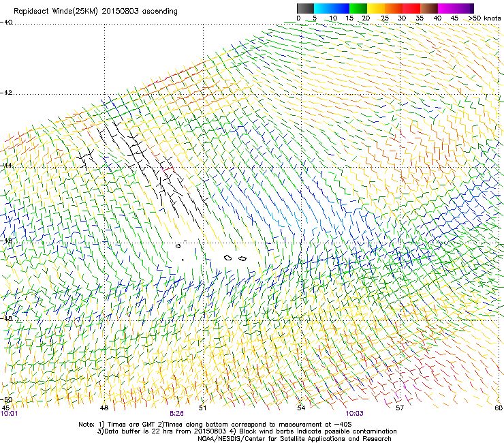
Task: Click the '57' longitude axis label
Action: [400, 408]
